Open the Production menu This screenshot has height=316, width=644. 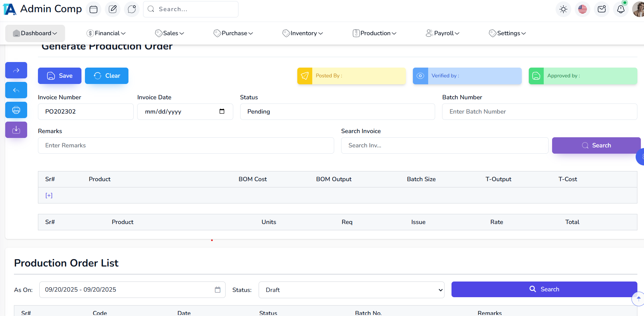pyautogui.click(x=375, y=33)
